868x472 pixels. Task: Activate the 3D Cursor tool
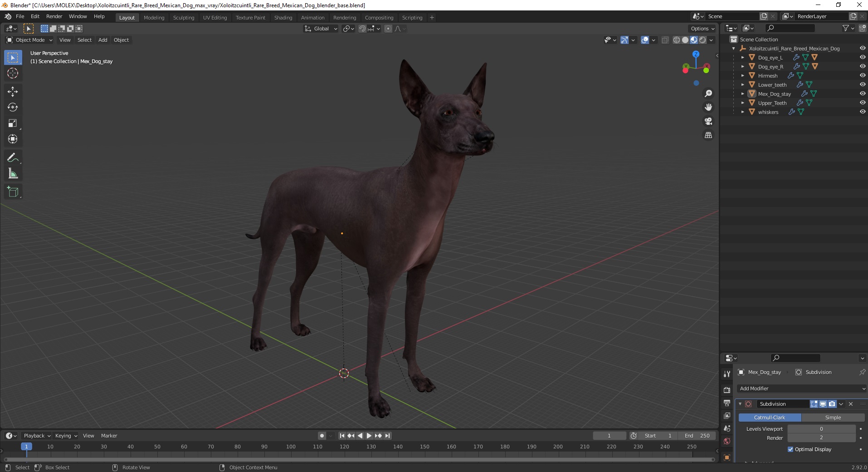point(13,73)
